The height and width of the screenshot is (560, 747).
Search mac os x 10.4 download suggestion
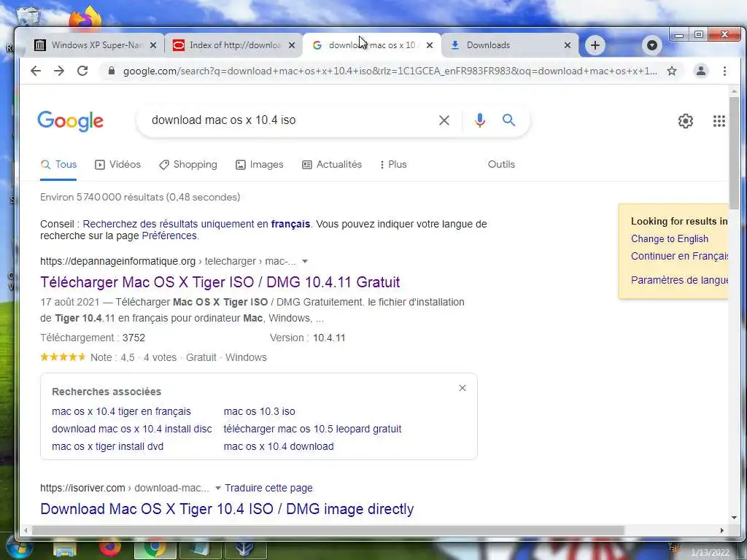click(x=279, y=447)
